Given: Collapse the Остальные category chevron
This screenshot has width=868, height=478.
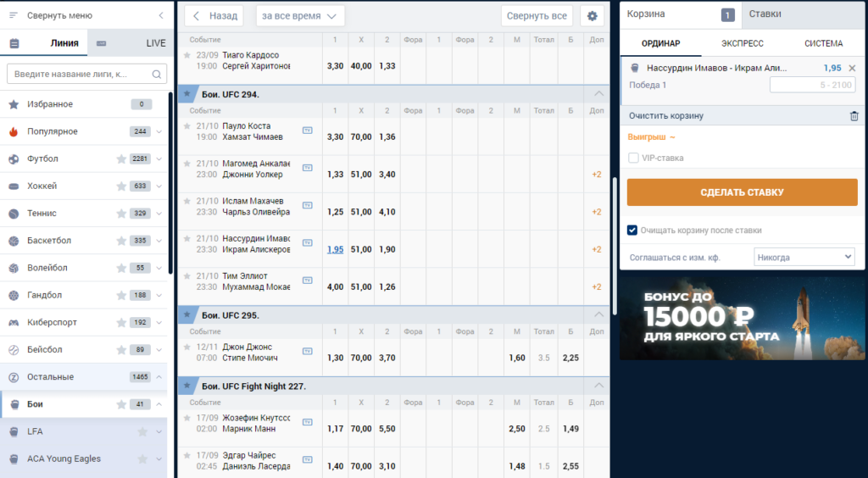Looking at the screenshot, I should [159, 377].
